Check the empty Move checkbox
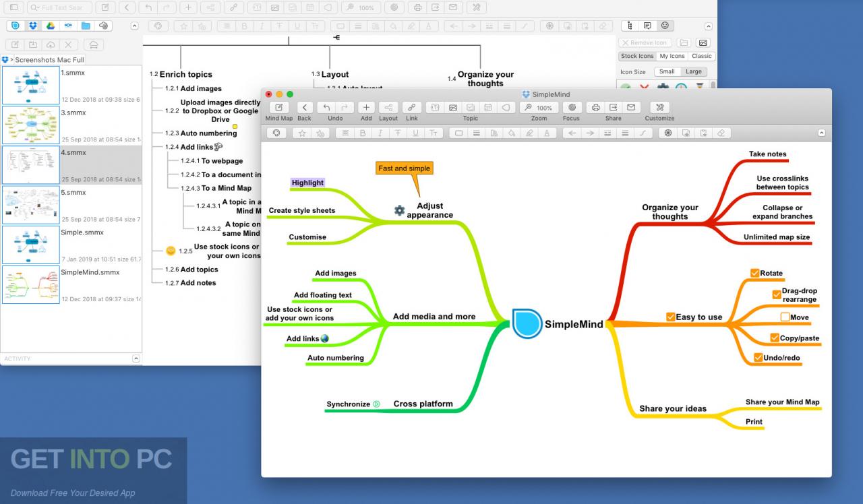This screenshot has height=504, width=863. [x=785, y=317]
